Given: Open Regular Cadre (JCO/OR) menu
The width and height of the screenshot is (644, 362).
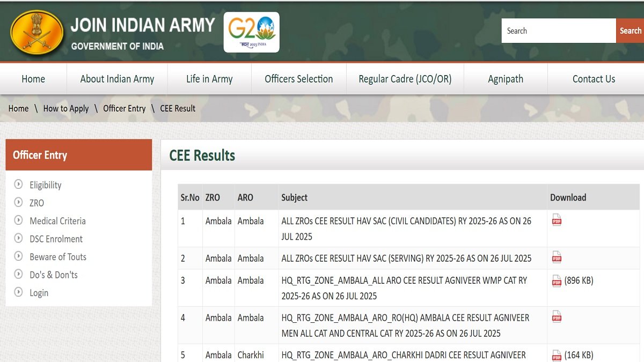Looking at the screenshot, I should pyautogui.click(x=405, y=79).
